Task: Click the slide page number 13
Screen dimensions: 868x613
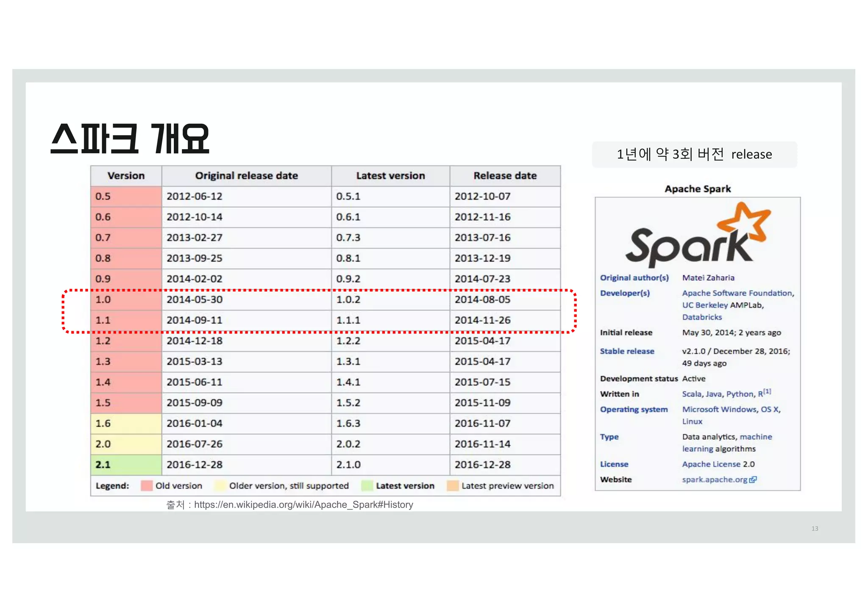Action: tap(815, 529)
